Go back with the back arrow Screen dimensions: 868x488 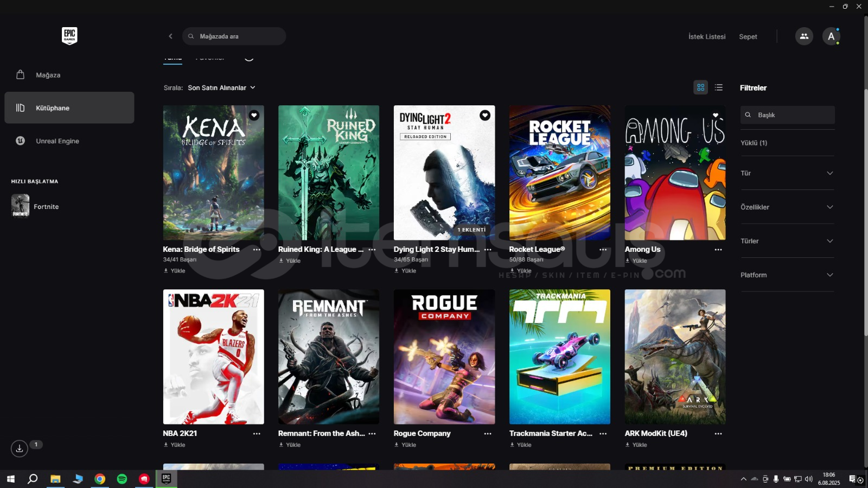(170, 36)
